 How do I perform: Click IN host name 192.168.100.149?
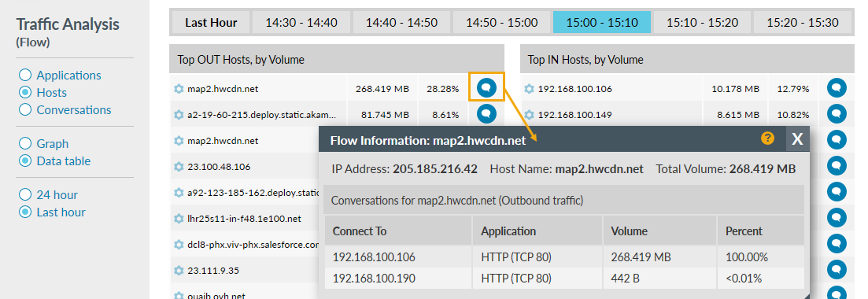pos(574,115)
